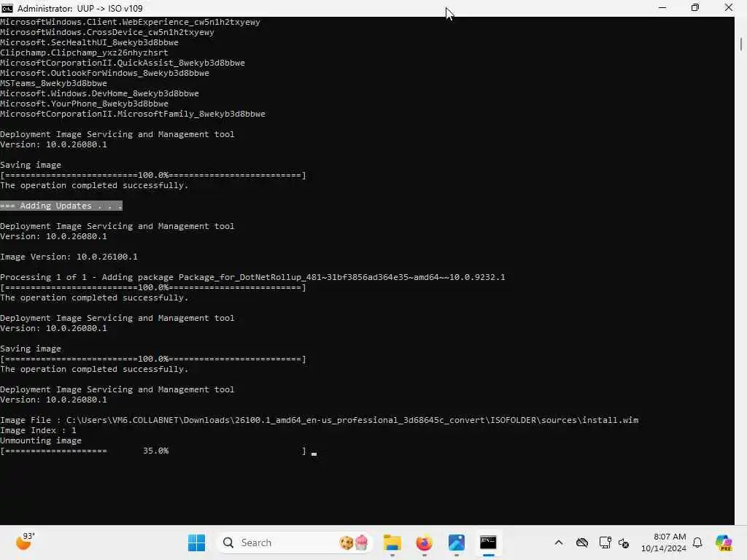Open File Explorer from the taskbar
The width and height of the screenshot is (747, 560).
pos(392,542)
